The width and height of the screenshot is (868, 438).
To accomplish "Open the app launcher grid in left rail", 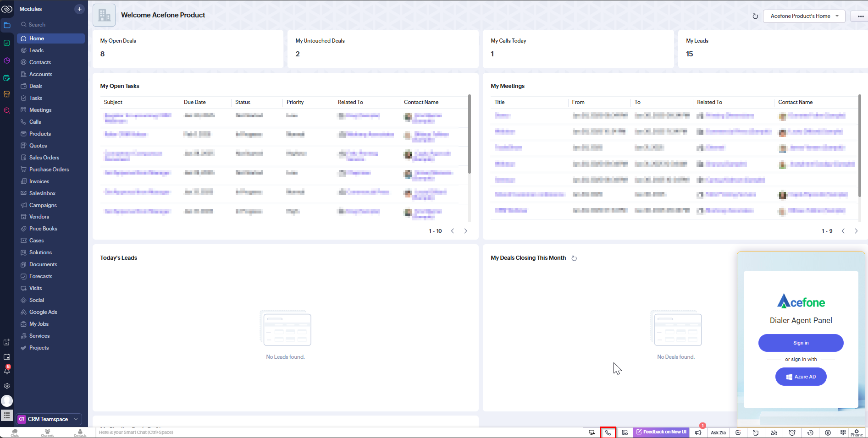I will (x=7, y=416).
